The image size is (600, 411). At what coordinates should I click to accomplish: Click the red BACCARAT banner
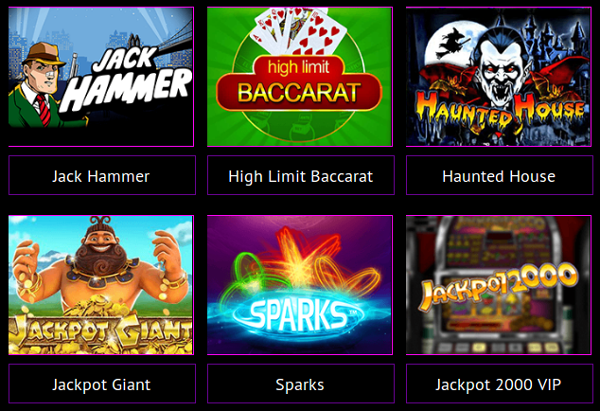point(299,92)
